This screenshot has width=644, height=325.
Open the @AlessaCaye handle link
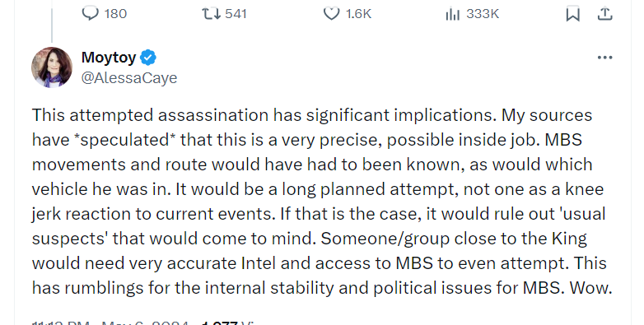point(129,77)
